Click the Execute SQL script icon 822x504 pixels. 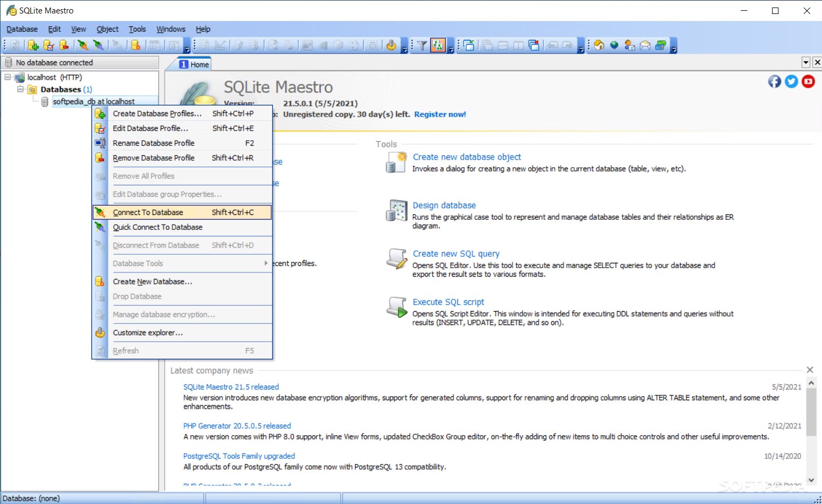396,307
